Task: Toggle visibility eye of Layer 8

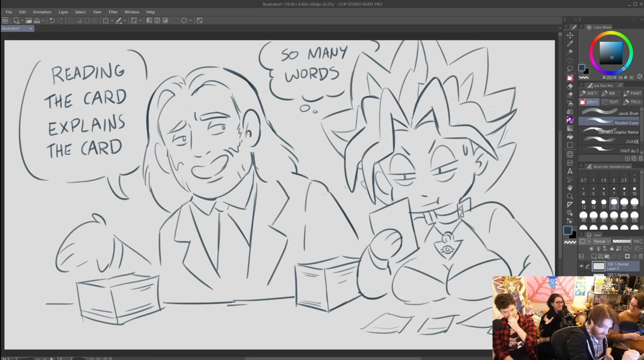Action: click(x=581, y=266)
